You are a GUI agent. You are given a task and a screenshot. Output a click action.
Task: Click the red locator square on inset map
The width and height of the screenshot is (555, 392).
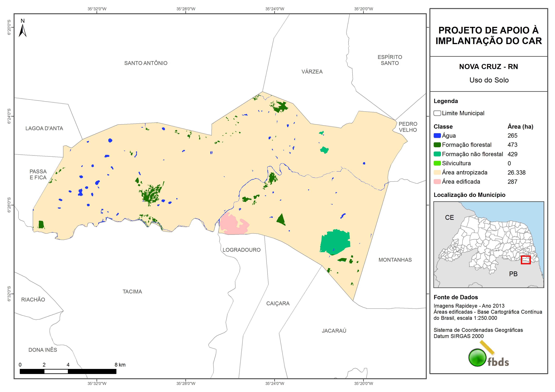[x=526, y=260]
